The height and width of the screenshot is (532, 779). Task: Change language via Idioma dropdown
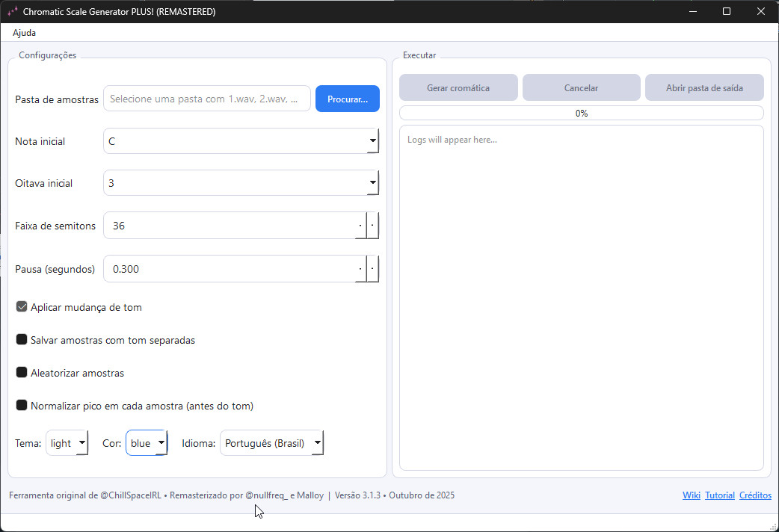point(271,443)
